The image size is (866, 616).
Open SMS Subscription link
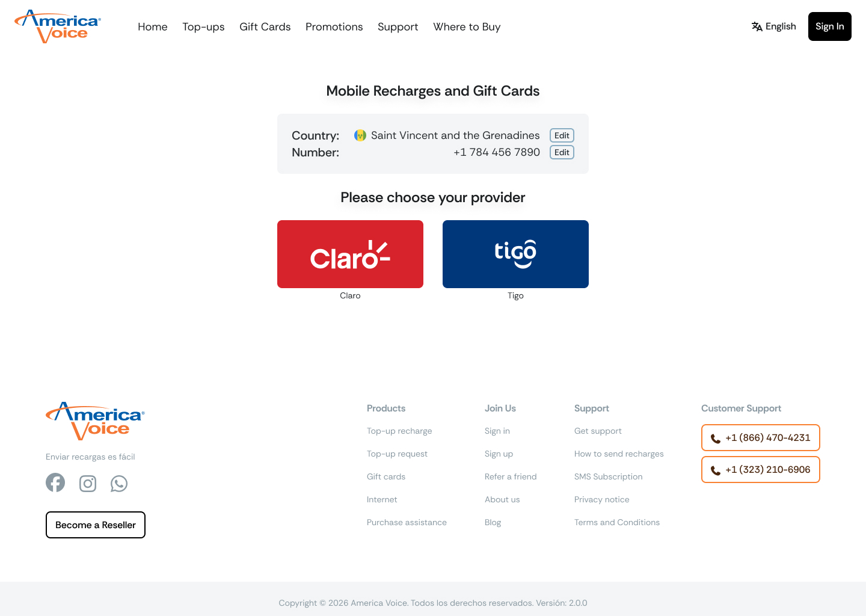tap(609, 476)
